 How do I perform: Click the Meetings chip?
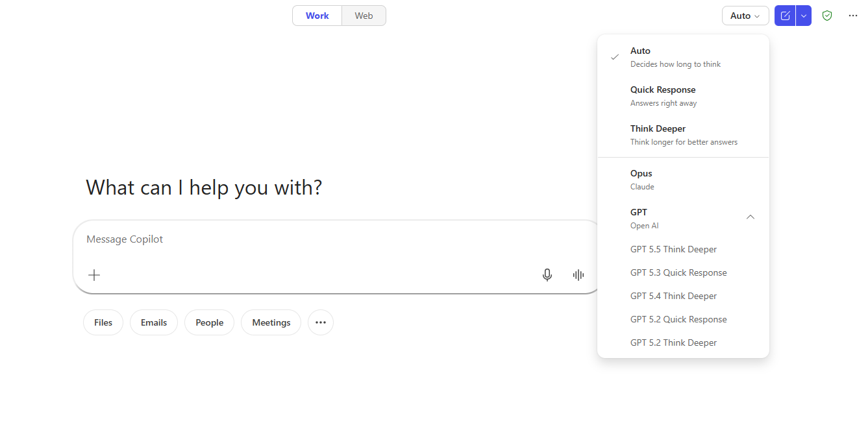pos(271,322)
